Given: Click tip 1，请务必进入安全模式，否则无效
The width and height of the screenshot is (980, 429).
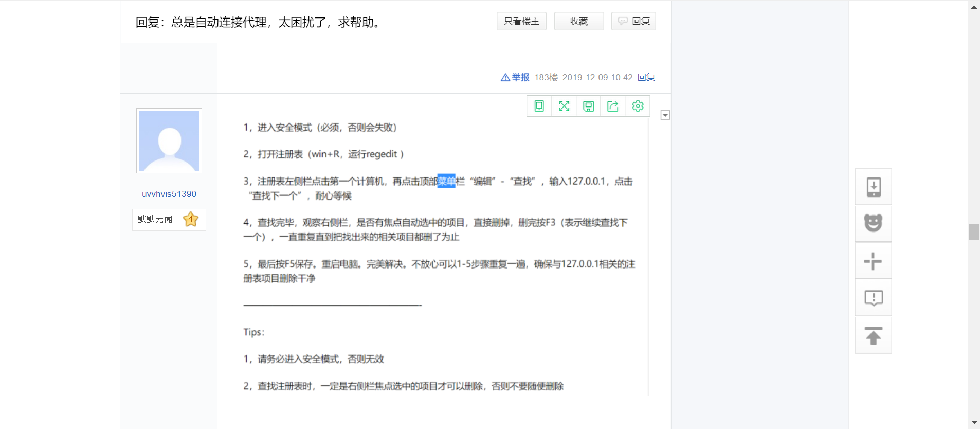Looking at the screenshot, I should click(x=314, y=359).
